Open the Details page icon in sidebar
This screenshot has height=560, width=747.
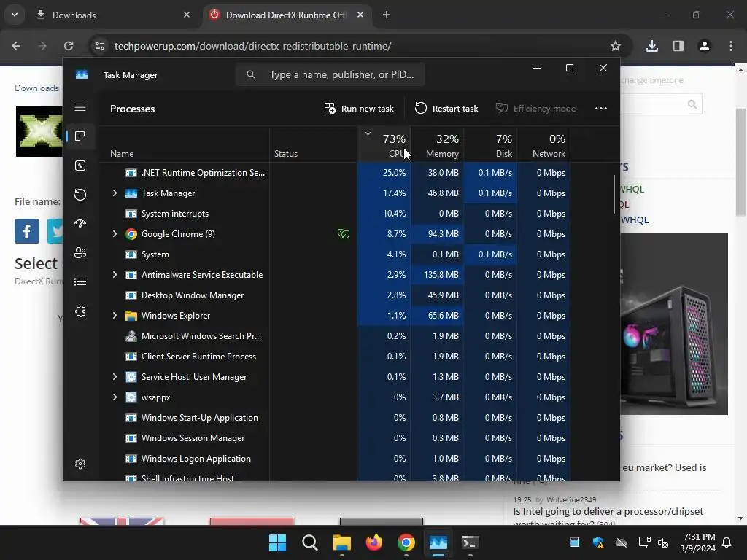coord(80,282)
